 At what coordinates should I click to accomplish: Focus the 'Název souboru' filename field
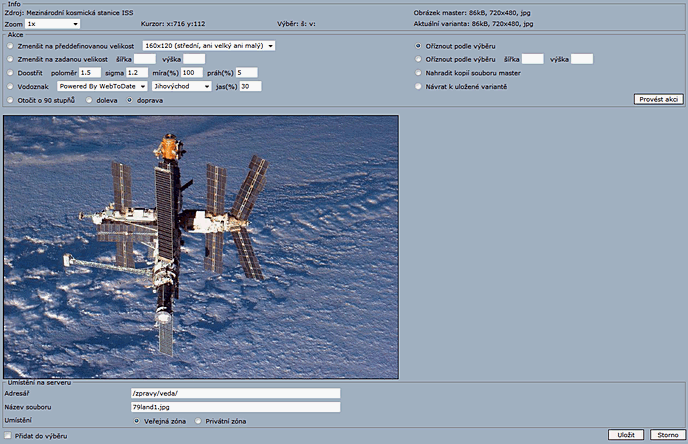[235, 407]
